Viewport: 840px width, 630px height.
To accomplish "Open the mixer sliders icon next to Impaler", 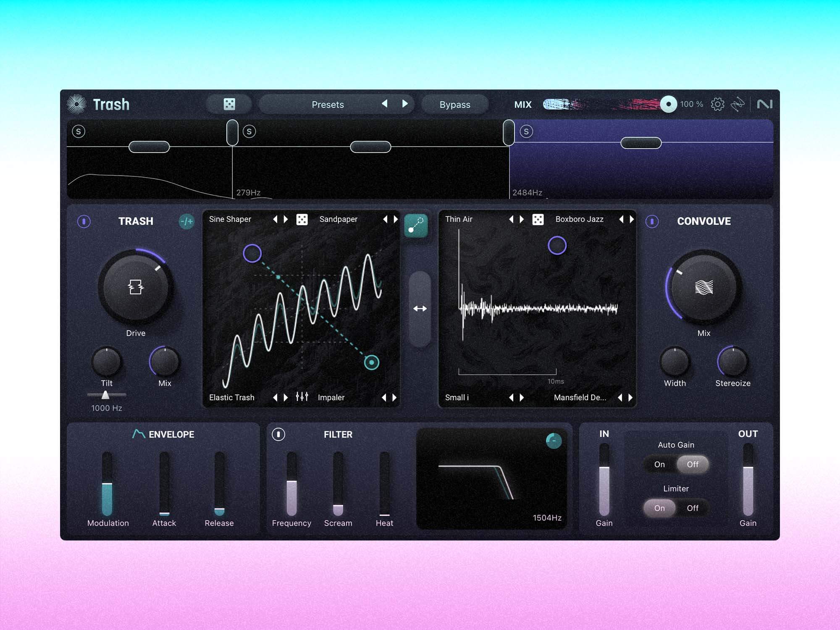I will (302, 397).
